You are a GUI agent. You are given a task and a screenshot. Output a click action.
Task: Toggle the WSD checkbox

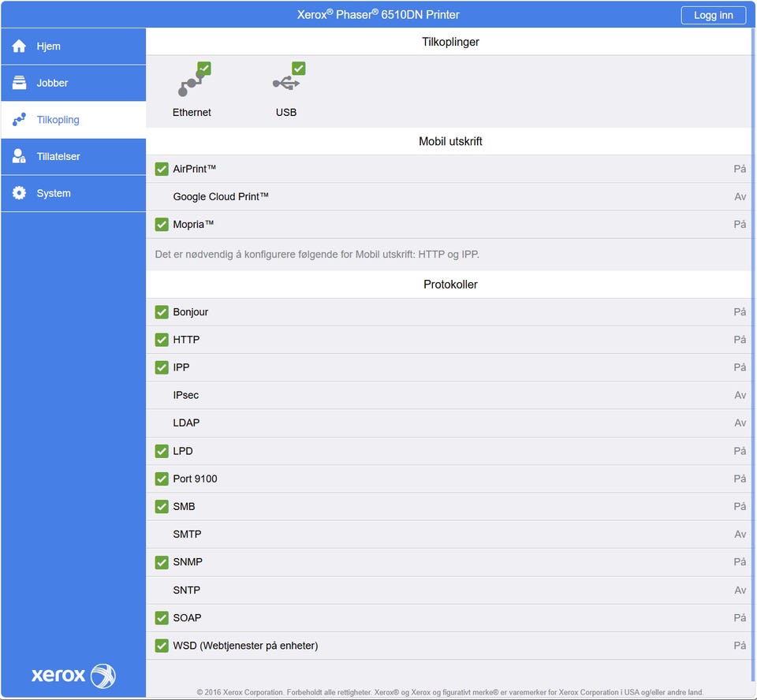point(162,646)
